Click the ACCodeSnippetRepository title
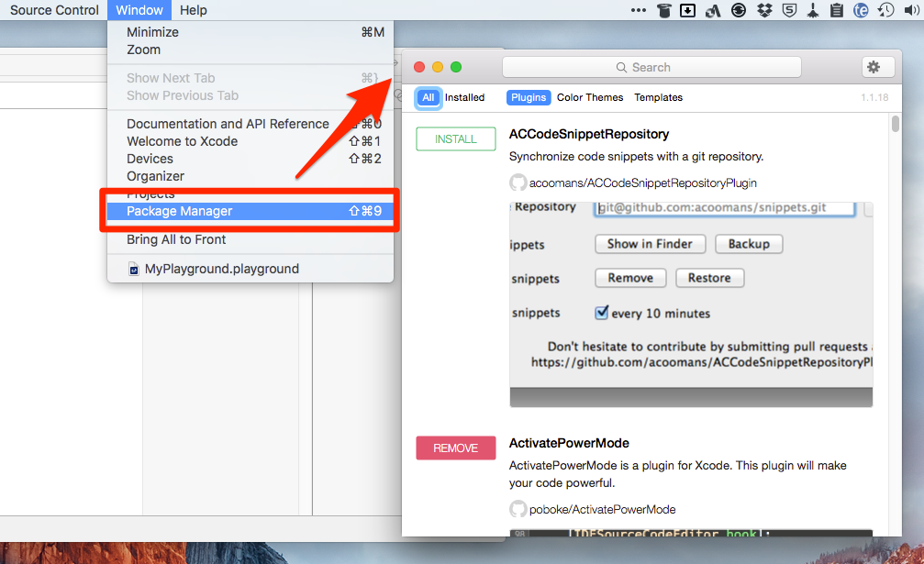 589,134
